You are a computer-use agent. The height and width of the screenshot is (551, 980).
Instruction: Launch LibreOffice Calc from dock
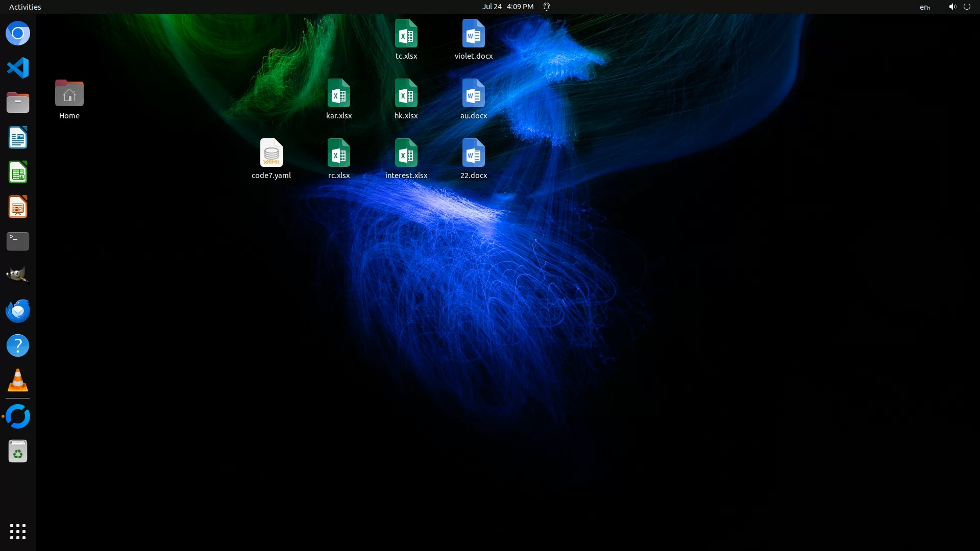18,172
